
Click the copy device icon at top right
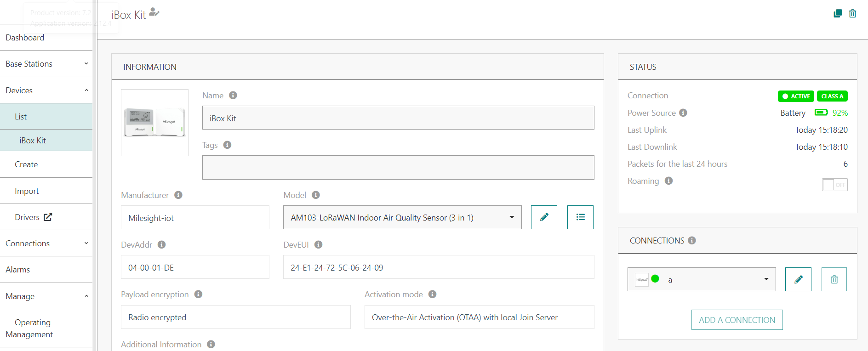click(x=838, y=13)
